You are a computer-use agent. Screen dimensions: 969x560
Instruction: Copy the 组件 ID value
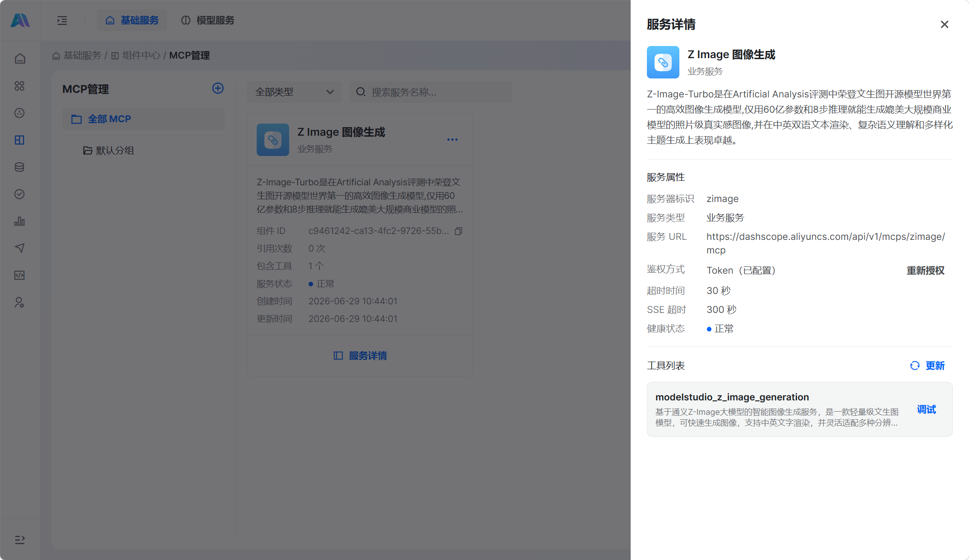coord(458,231)
